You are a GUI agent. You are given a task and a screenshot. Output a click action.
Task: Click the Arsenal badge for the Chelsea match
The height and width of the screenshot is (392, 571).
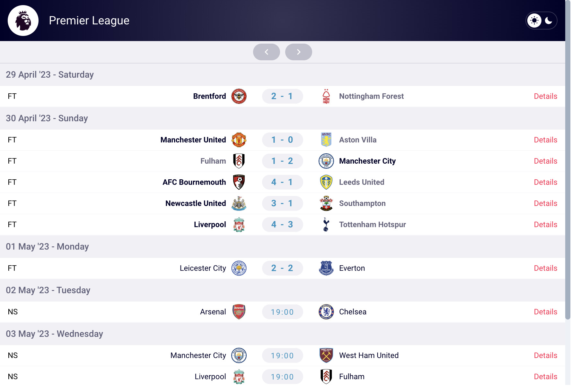[x=239, y=311]
